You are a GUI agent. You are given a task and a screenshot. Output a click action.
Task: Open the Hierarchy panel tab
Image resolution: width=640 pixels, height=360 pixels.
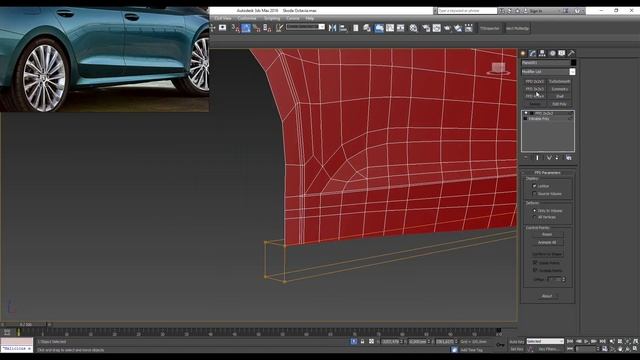pyautogui.click(x=542, y=53)
